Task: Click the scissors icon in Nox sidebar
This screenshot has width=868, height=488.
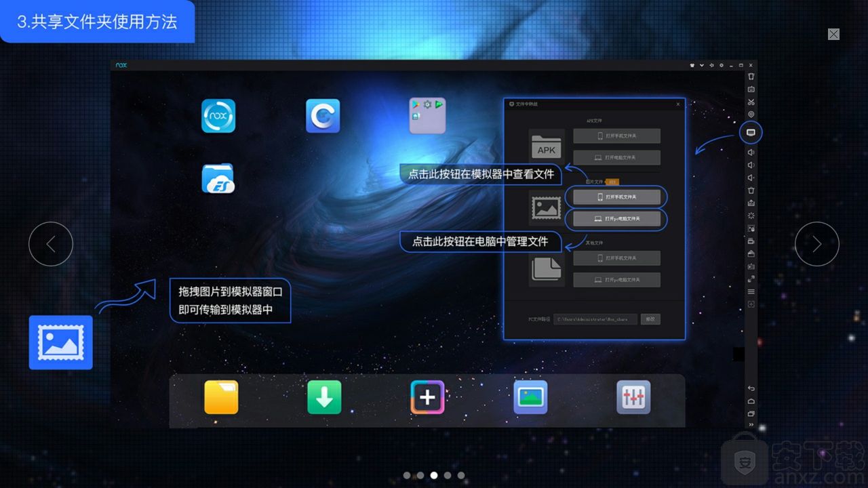Action: [x=751, y=102]
